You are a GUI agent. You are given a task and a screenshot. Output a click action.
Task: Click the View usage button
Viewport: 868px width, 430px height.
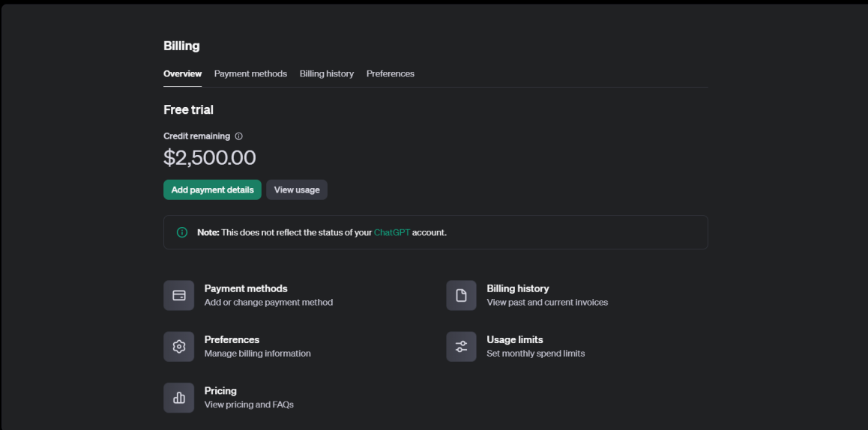[x=297, y=190]
